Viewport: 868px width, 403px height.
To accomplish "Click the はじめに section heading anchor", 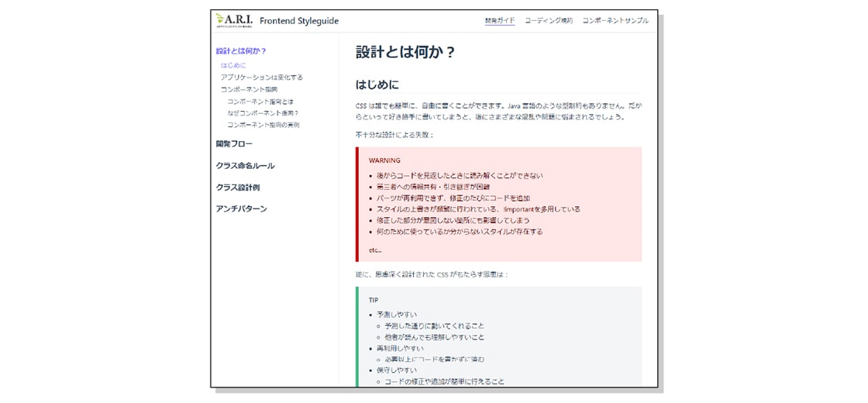I will [x=377, y=84].
